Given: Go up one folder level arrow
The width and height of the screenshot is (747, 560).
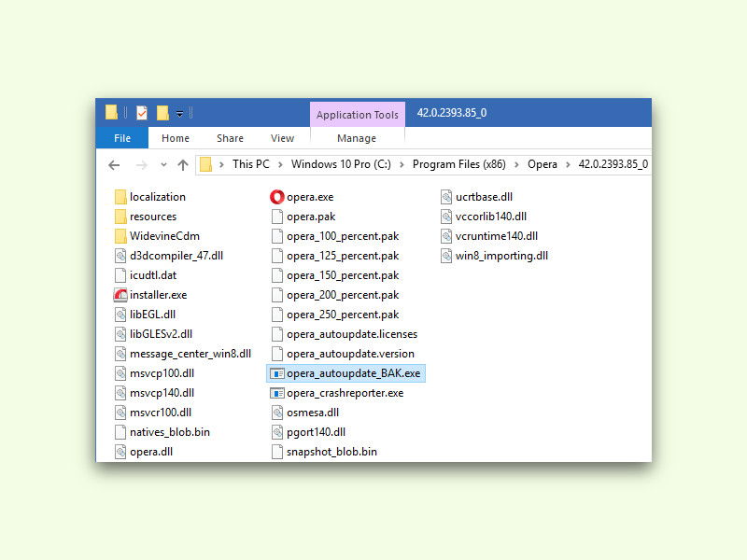Looking at the screenshot, I should 183,165.
